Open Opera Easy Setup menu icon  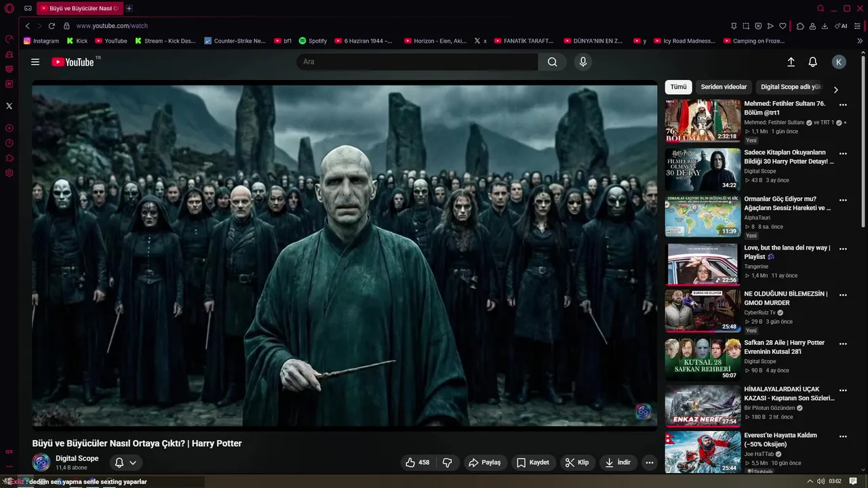pyautogui.click(x=859, y=26)
